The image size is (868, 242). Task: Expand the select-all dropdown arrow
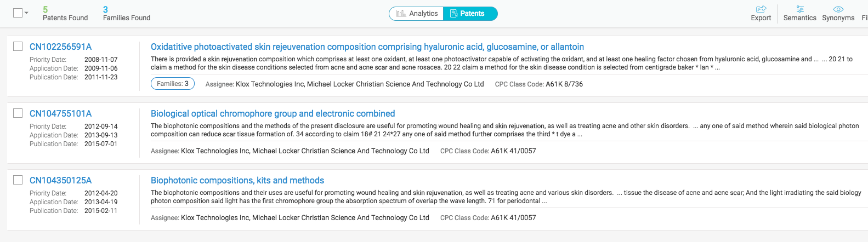click(x=26, y=13)
